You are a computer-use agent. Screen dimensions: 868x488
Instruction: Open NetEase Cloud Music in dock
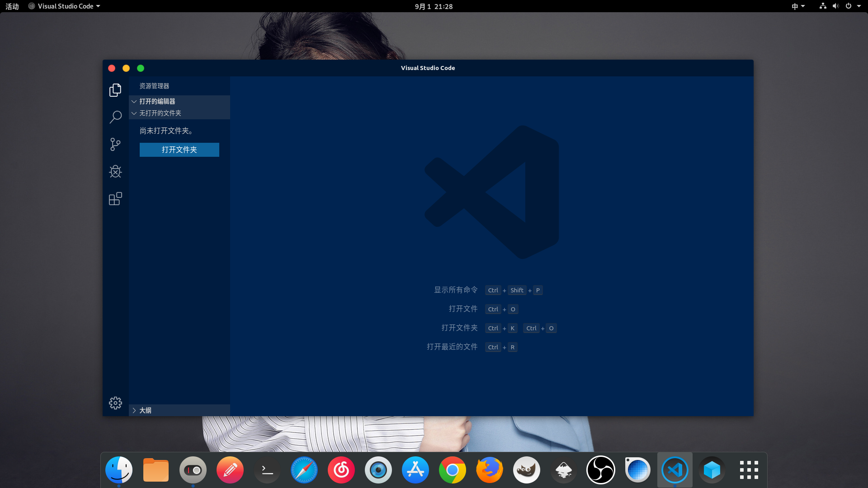[x=341, y=470]
